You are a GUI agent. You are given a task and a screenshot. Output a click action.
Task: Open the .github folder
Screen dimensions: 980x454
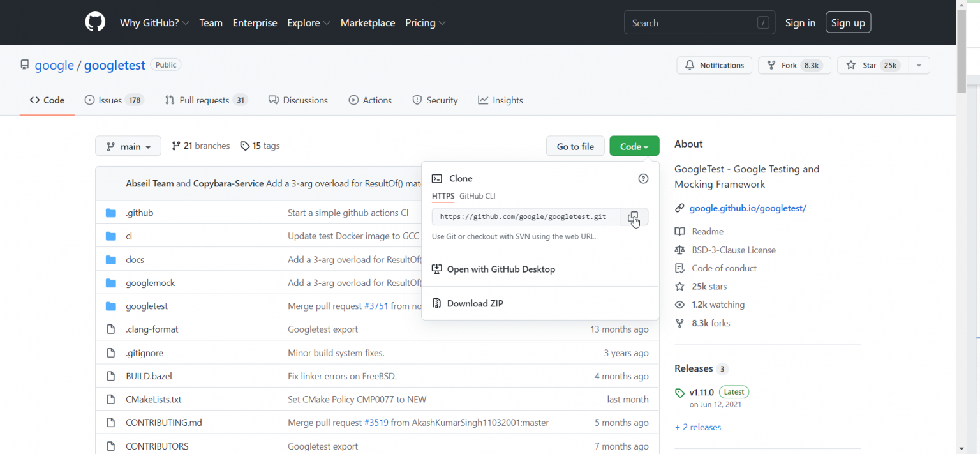pos(139,213)
